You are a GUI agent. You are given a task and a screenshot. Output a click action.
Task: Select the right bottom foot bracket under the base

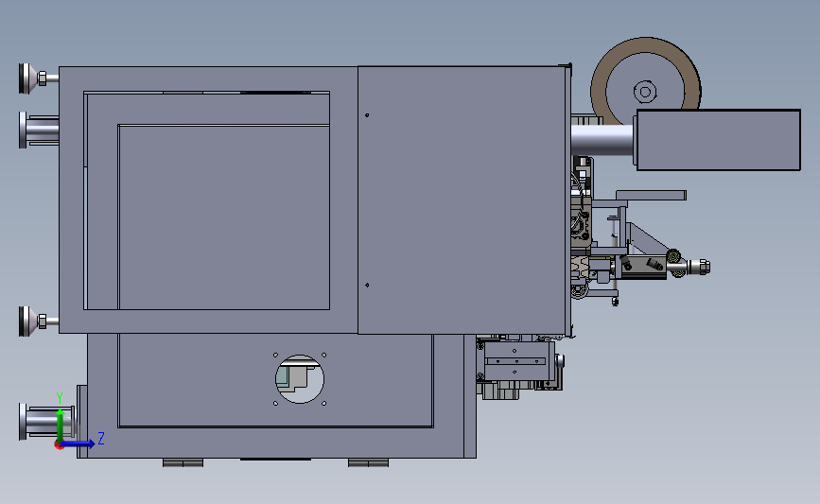[368, 462]
